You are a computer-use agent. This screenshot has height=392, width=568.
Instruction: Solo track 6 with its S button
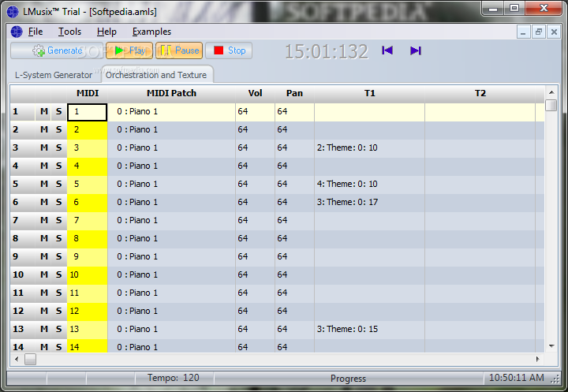(x=59, y=202)
